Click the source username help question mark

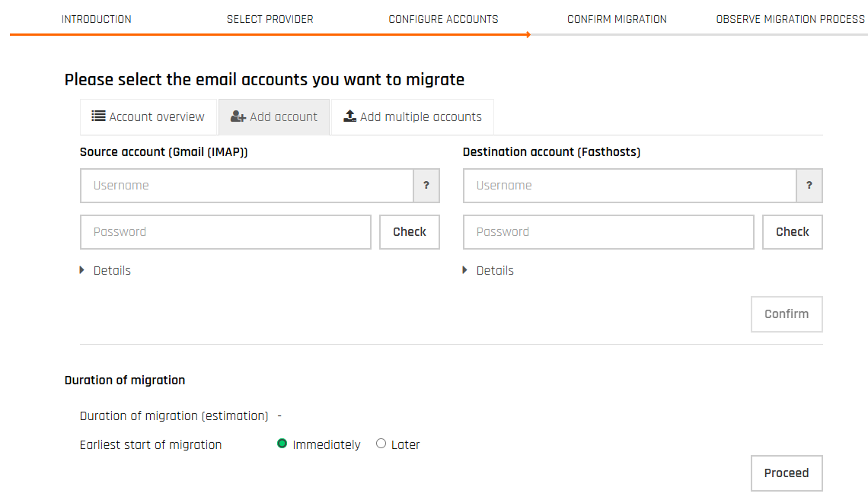[426, 186]
